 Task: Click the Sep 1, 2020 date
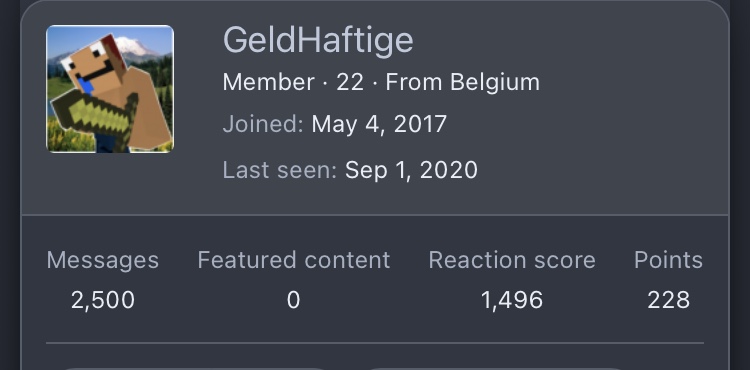click(411, 170)
